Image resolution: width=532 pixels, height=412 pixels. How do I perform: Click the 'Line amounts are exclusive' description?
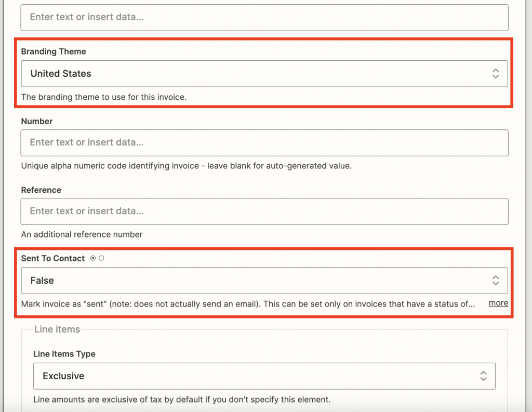click(x=182, y=400)
